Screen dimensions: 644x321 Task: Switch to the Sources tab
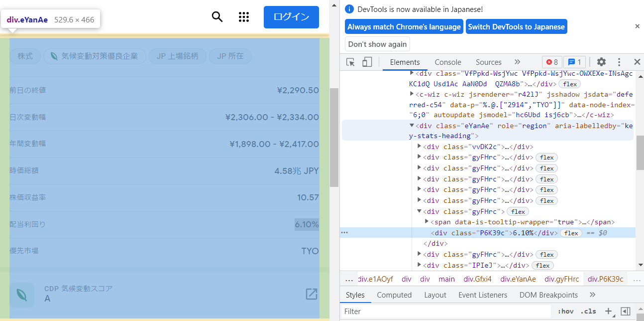(x=489, y=62)
